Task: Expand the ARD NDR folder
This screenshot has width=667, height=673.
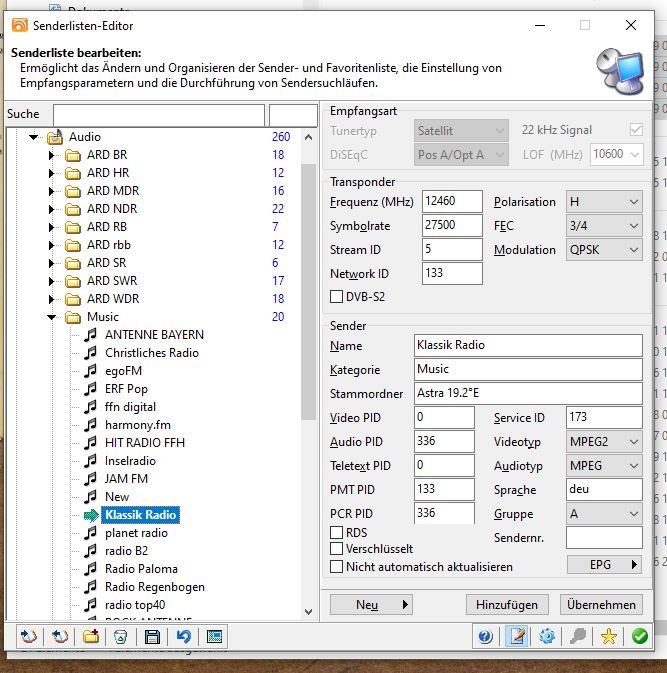Action: click(53, 209)
